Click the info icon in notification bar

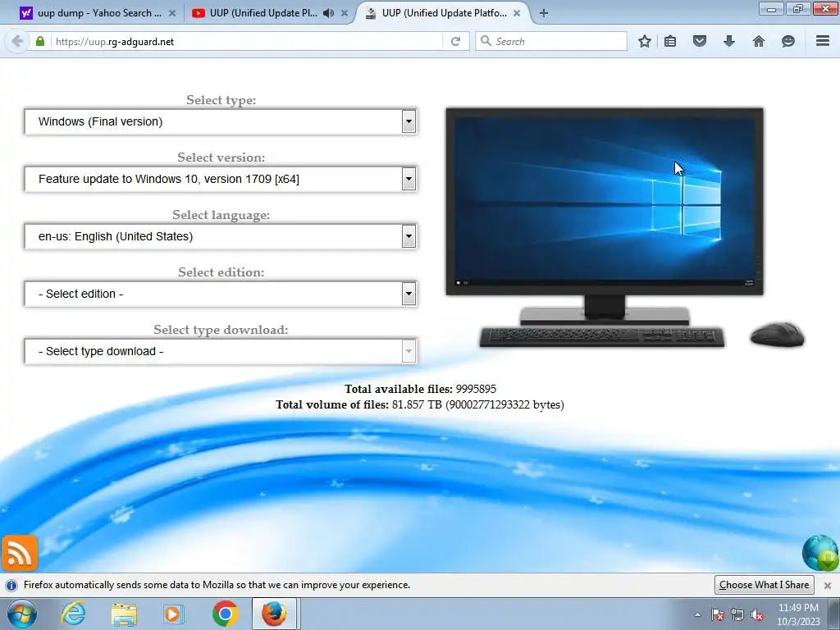pyautogui.click(x=11, y=585)
